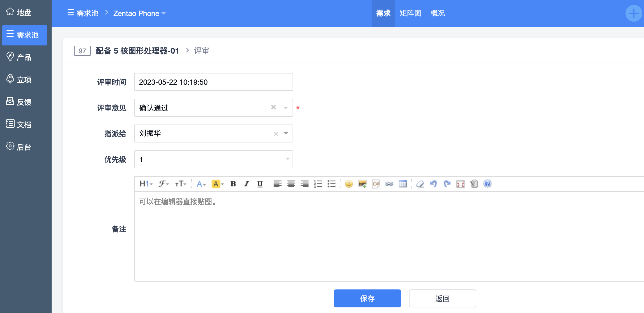644x313 pixels.
Task: Insert an emoticon in the editor
Action: coord(349,184)
